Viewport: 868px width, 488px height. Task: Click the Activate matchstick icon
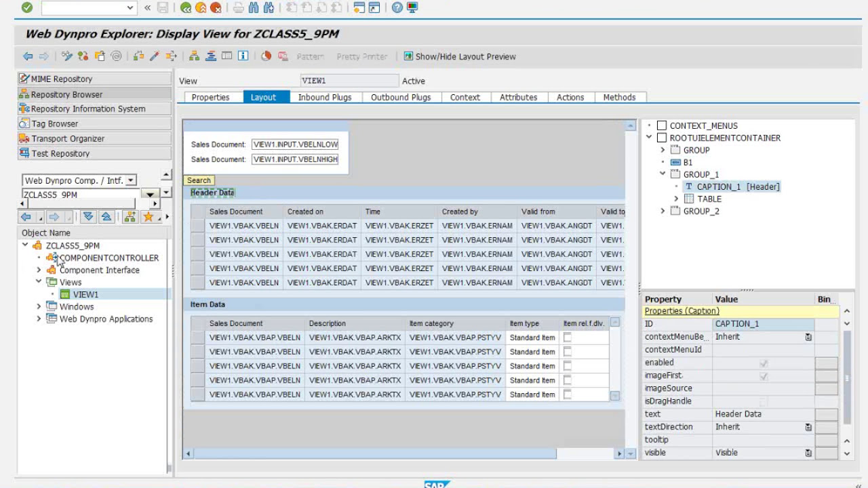tap(155, 56)
